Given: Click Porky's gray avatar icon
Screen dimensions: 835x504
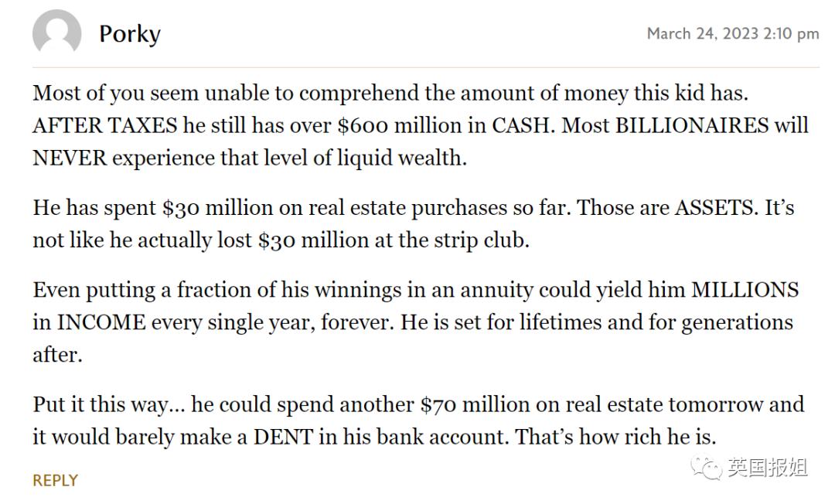Looking at the screenshot, I should 56,34.
